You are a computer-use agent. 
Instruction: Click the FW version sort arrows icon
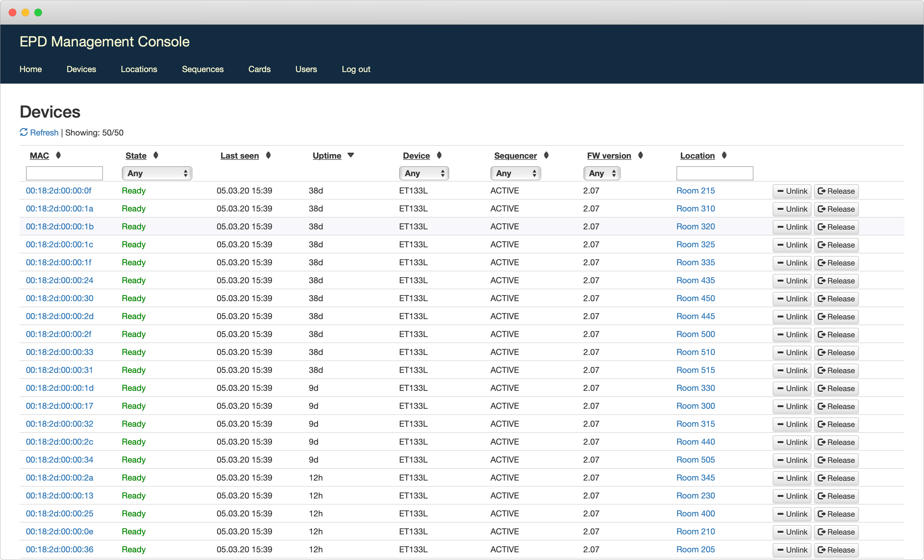click(641, 155)
